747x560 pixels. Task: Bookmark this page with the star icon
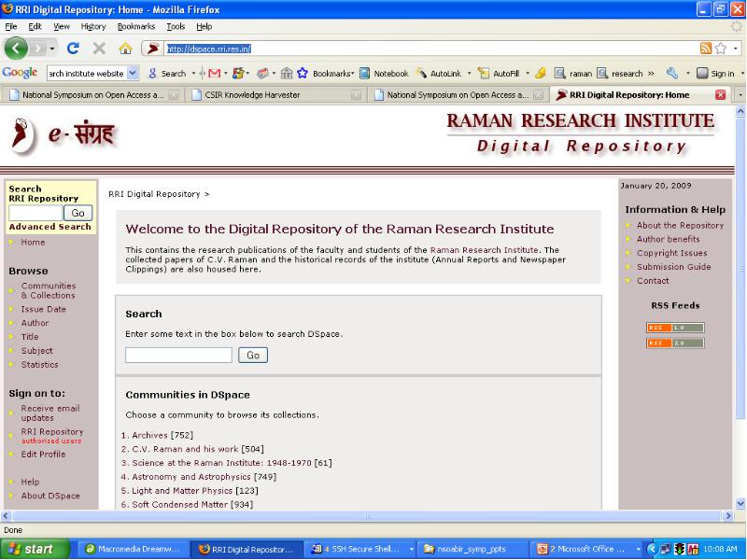(721, 49)
